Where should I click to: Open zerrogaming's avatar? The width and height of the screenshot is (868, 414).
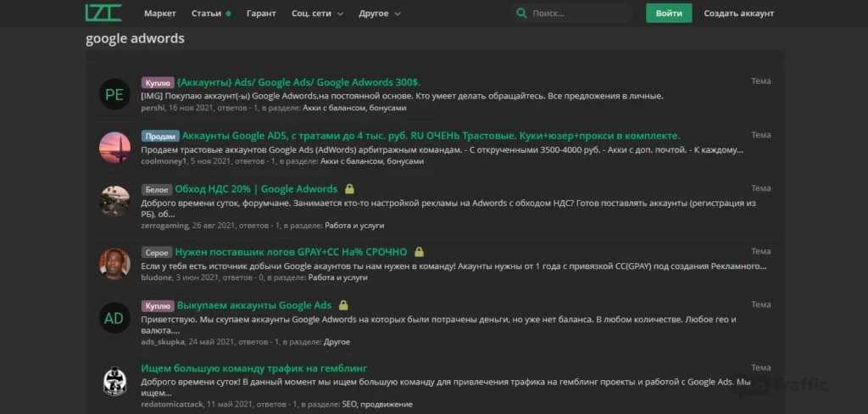(x=114, y=200)
